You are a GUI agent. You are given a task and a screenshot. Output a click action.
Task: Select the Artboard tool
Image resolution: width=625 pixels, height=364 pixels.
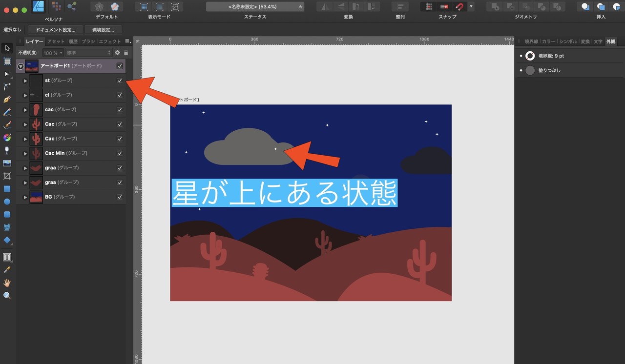click(7, 61)
